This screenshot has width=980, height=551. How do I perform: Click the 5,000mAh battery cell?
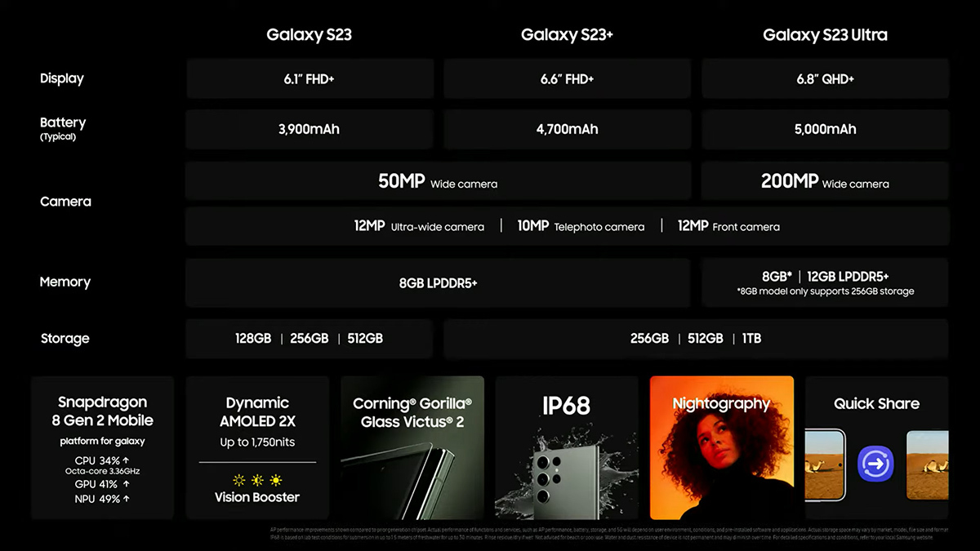[x=825, y=129]
